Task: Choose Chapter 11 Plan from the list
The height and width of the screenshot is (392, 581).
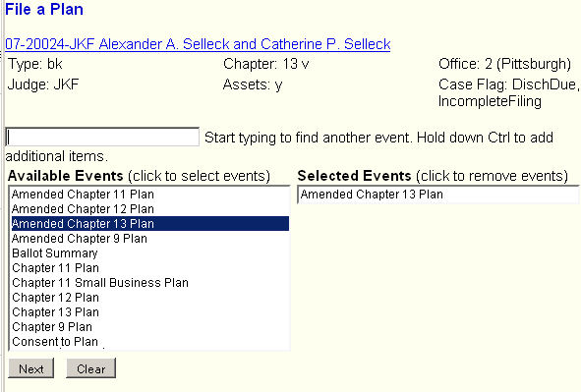Action: (x=150, y=268)
